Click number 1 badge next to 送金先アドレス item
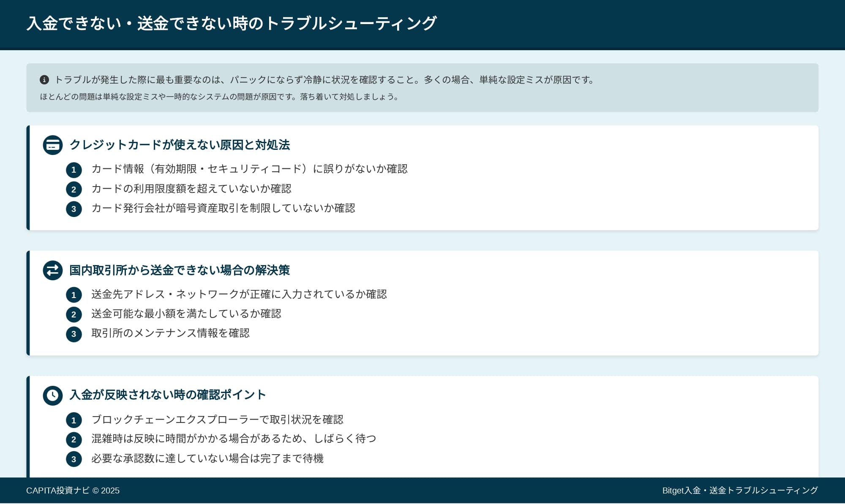The height and width of the screenshot is (504, 845). point(74,295)
